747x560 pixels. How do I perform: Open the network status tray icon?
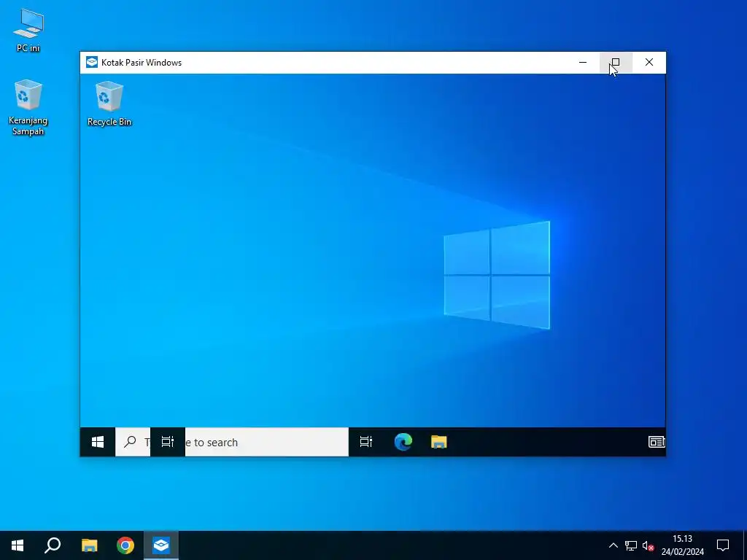631,545
